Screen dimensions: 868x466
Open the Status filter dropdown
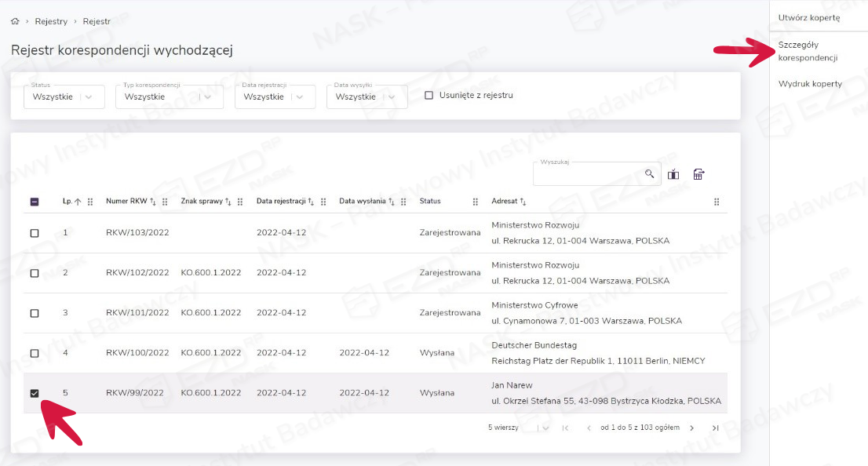click(65, 96)
